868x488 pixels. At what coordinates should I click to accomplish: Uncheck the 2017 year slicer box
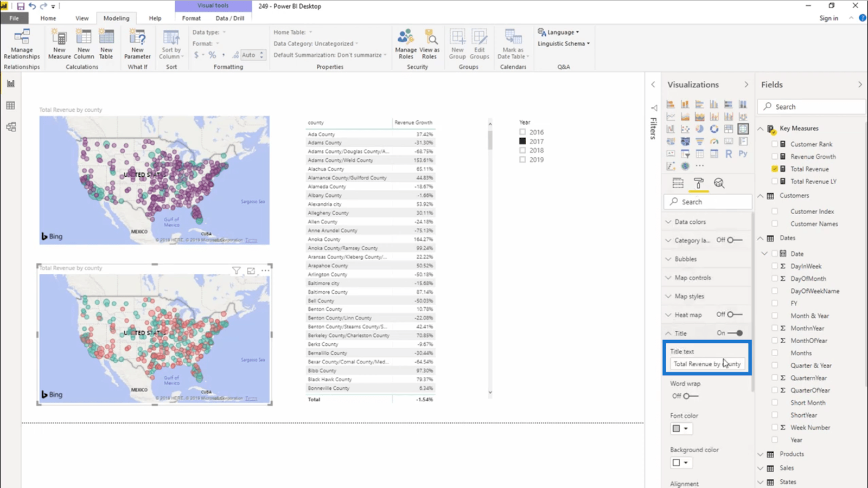tap(522, 141)
